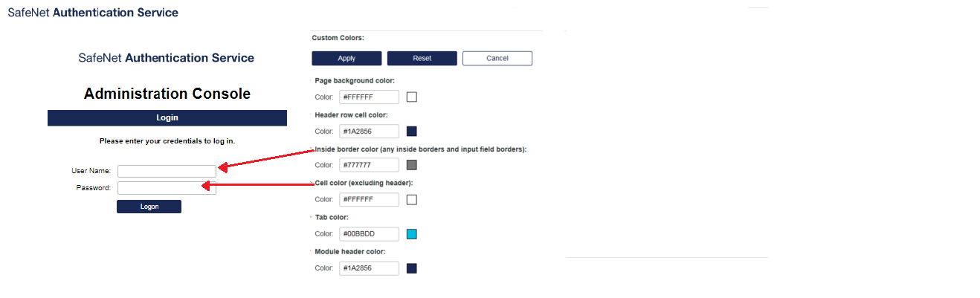Open inside border color swatch
The image size is (980, 298).
click(x=412, y=165)
